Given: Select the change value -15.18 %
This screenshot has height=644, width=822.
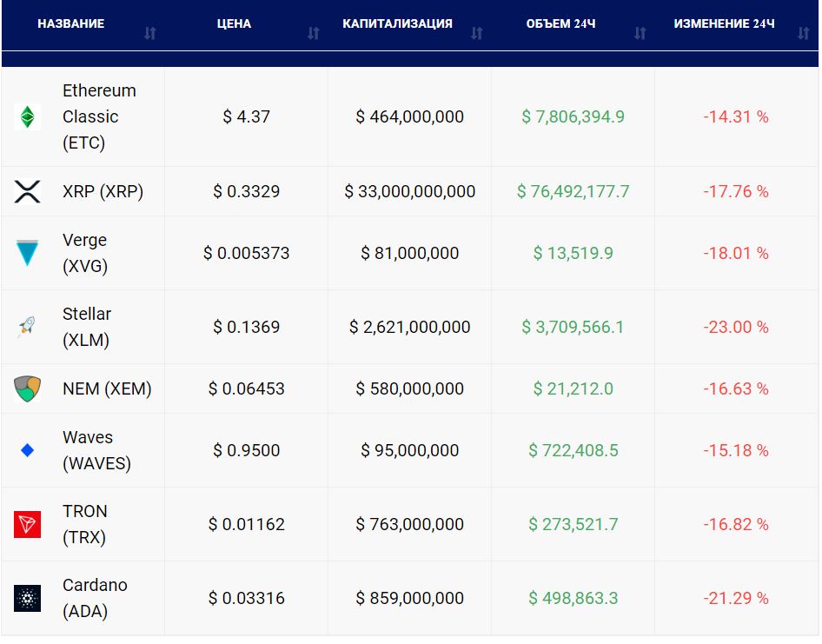Looking at the screenshot, I should [x=736, y=450].
